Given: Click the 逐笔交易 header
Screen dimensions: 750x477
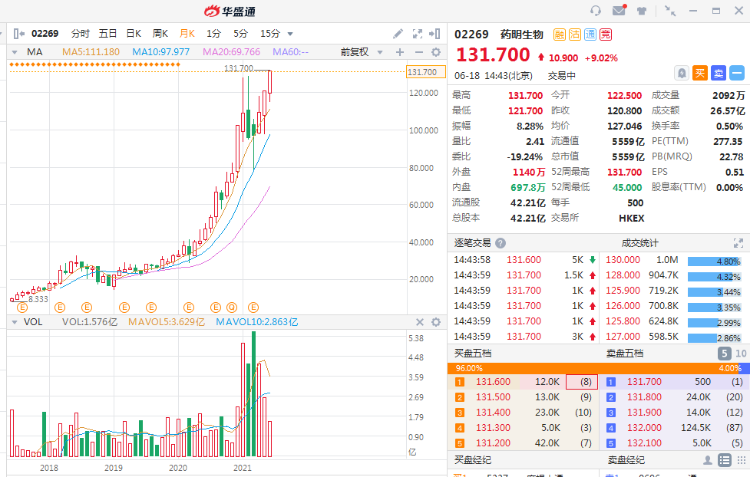Looking at the screenshot, I should pos(473,243).
